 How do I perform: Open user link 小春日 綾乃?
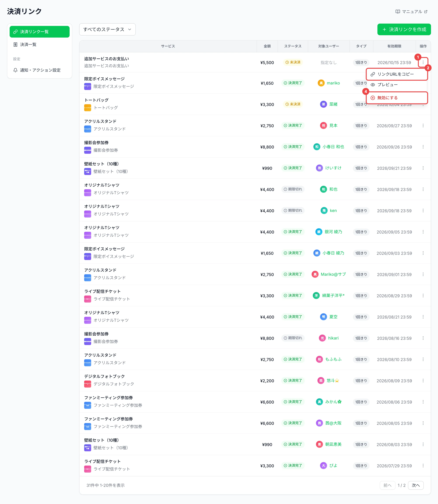(333, 253)
